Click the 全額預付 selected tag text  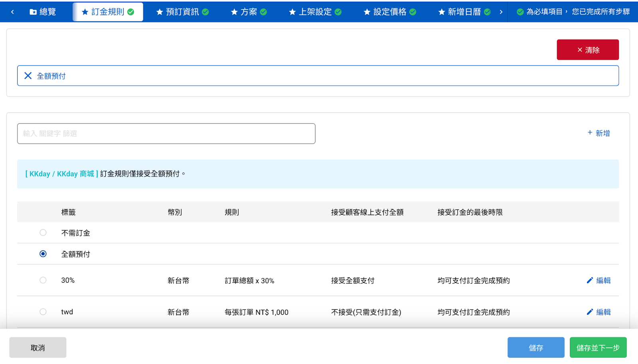click(x=51, y=76)
